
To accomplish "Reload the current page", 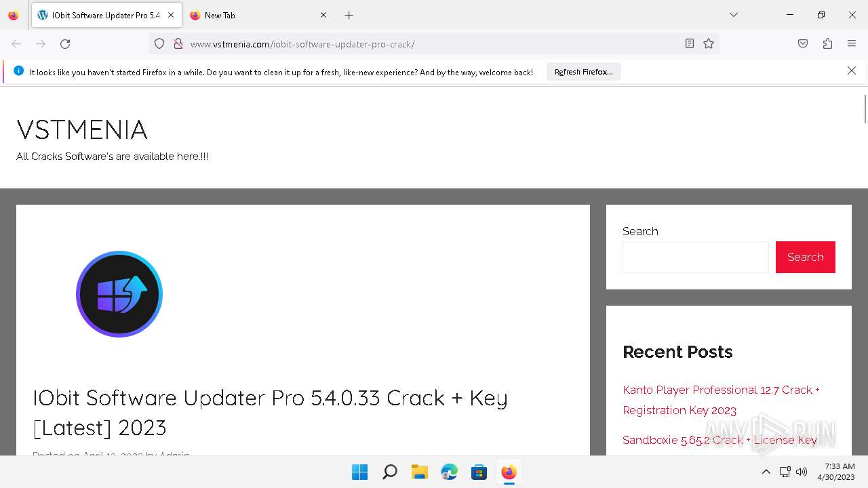I will [x=65, y=44].
